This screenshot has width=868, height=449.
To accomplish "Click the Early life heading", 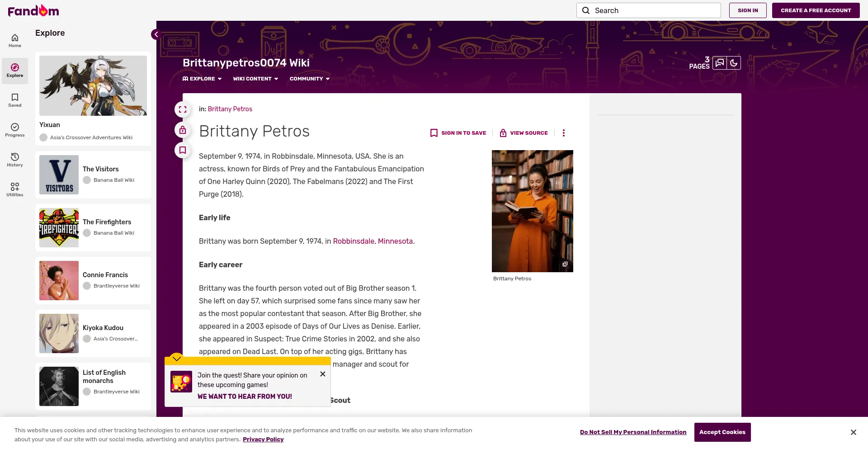I will (x=215, y=217).
